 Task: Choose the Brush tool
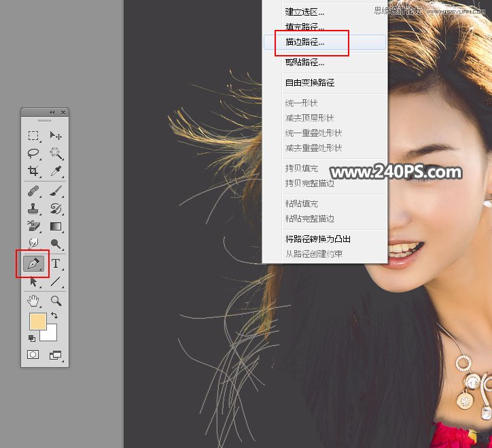(56, 191)
